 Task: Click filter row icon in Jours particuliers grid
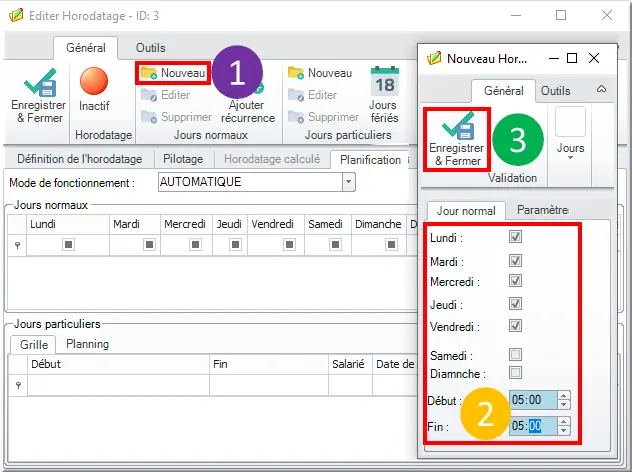(x=18, y=386)
